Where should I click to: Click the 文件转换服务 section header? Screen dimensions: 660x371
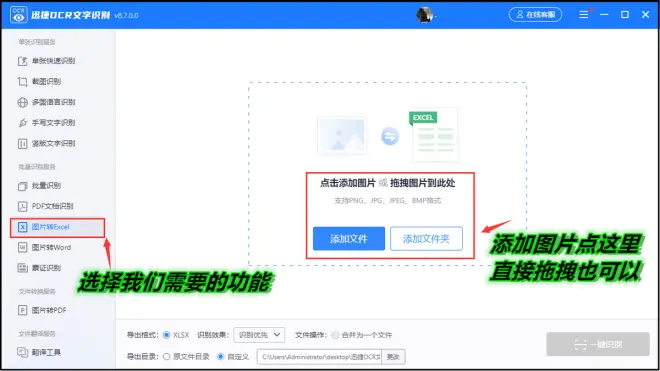(37, 291)
